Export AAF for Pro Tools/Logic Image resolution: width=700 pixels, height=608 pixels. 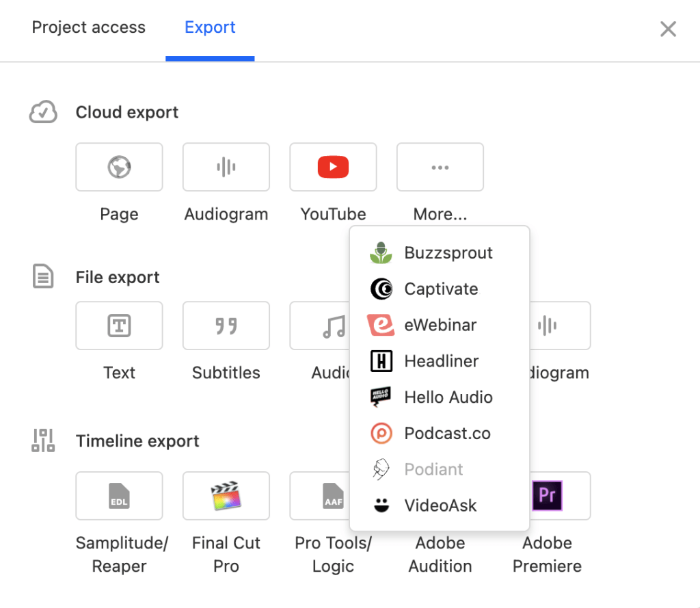pos(320,496)
